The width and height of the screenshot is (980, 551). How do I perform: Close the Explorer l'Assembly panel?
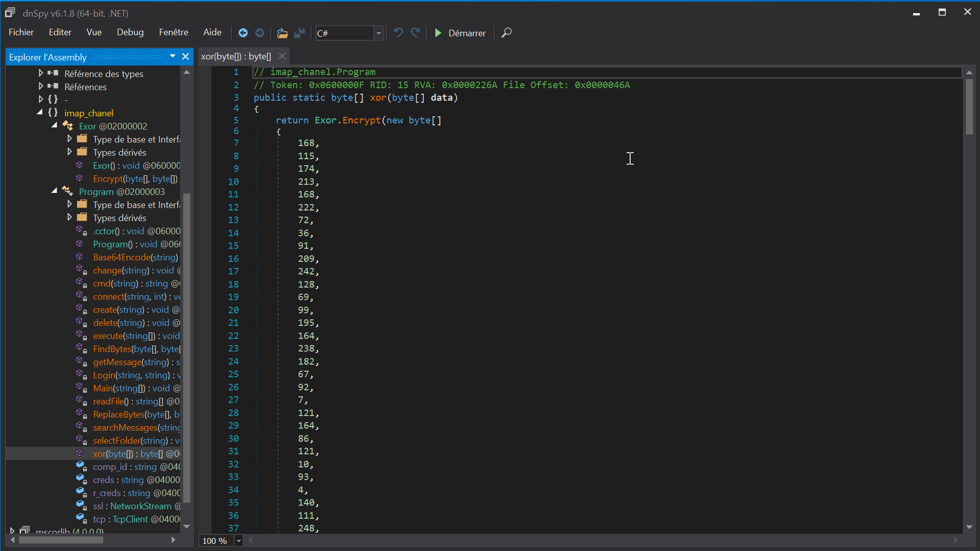coord(185,56)
